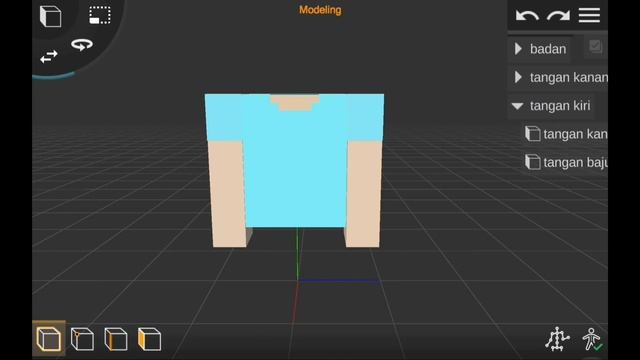Collapse the tangan kiri group
Viewport: 640px width, 360px height.
click(518, 106)
